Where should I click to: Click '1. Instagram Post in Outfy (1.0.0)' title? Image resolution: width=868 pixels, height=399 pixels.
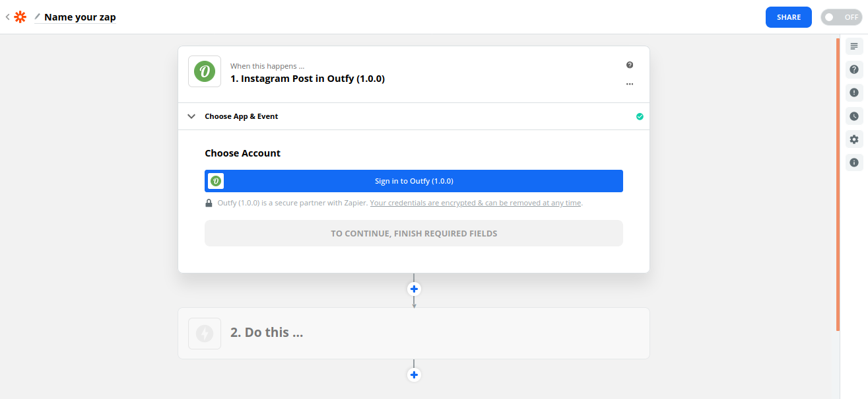click(x=308, y=79)
